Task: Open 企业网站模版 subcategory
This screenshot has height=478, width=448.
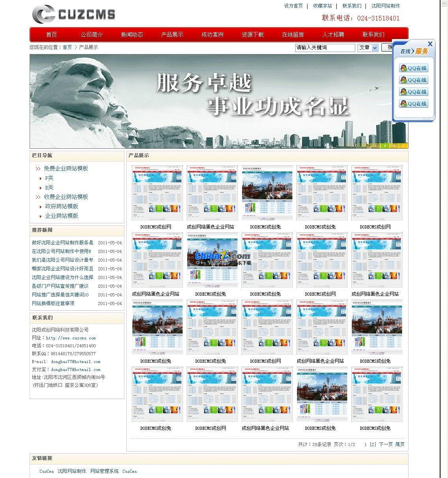Action: tap(62, 216)
